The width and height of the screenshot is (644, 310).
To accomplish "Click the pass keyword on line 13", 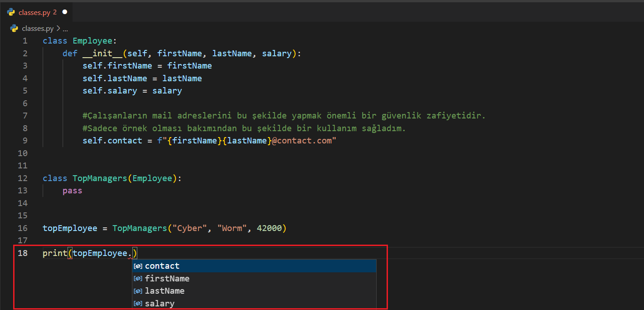I will pos(73,191).
